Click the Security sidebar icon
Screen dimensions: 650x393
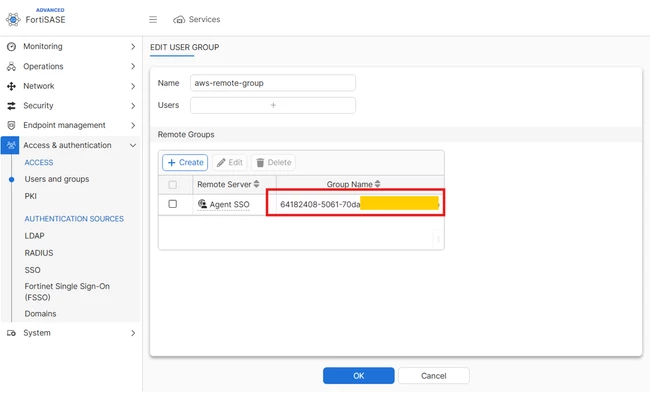coord(12,106)
